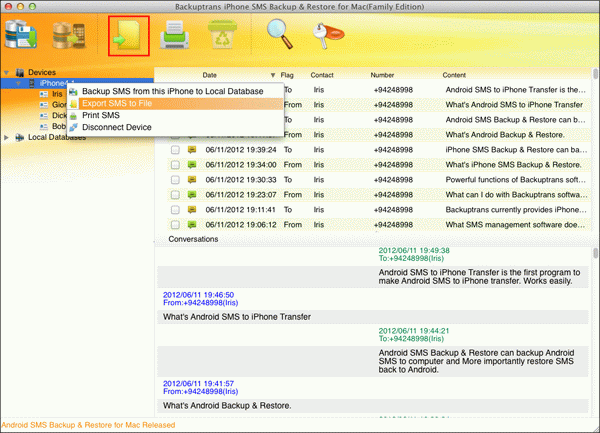Image resolution: width=600 pixels, height=433 pixels.
Task: Check the box for the 19:39:24 message
Action: tap(175, 150)
